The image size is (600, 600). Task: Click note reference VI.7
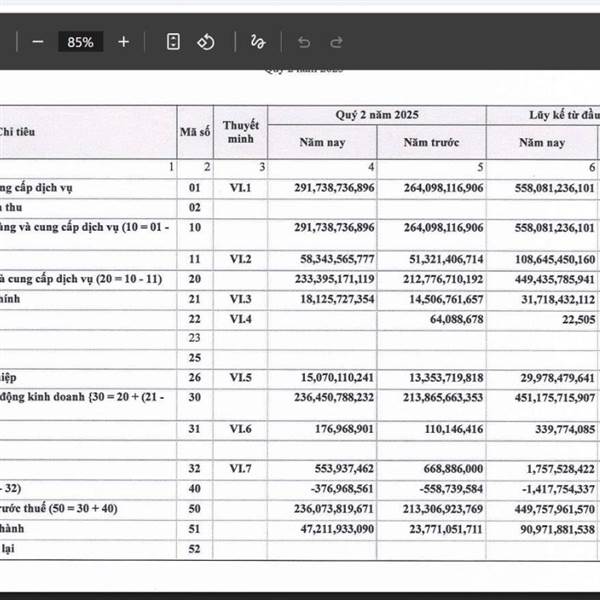(240, 469)
